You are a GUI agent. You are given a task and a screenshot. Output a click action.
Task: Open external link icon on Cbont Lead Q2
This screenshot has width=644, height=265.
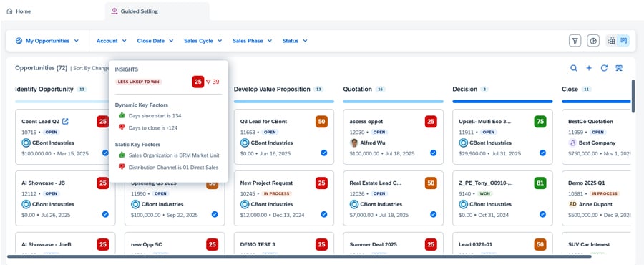pos(65,122)
